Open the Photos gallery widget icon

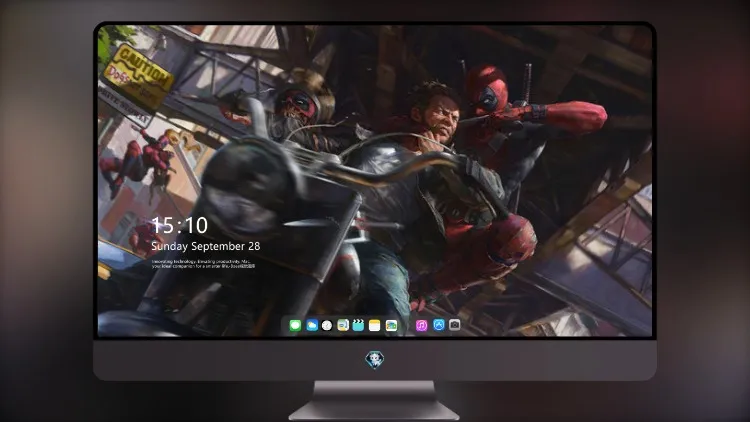(x=391, y=326)
